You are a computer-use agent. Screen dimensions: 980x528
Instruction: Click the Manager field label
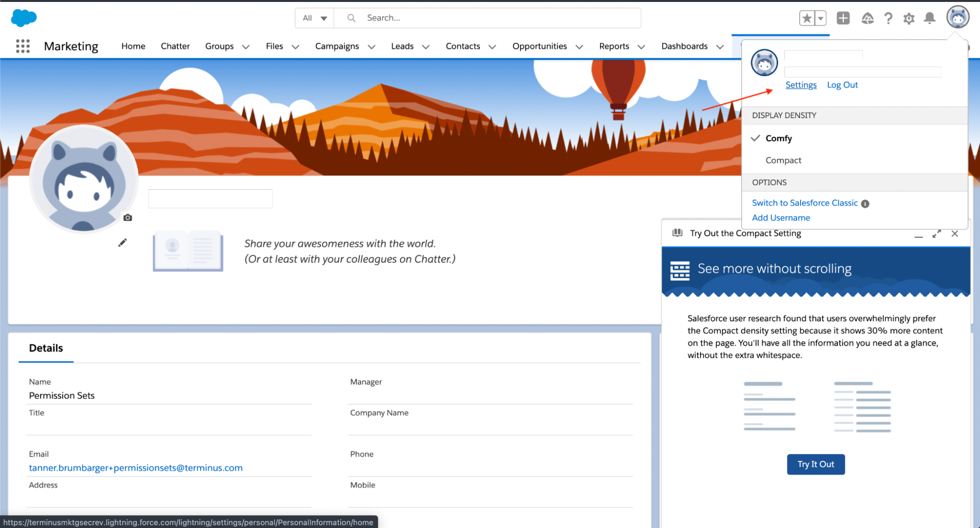coord(366,382)
